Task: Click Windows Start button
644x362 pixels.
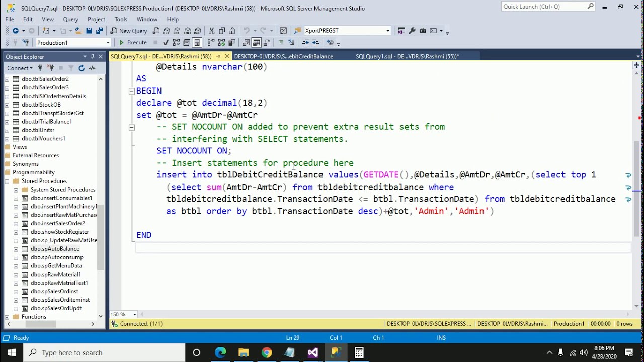Action: click(x=12, y=352)
